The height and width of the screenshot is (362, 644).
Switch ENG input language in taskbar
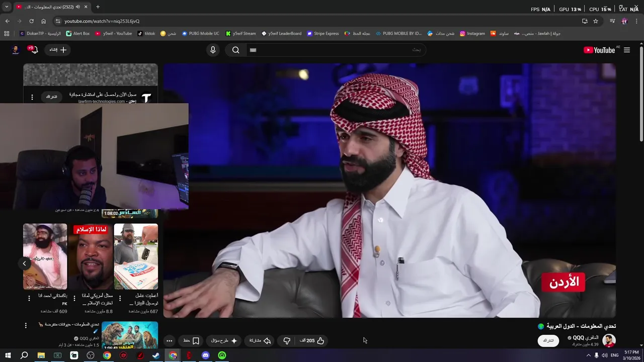tap(614, 355)
